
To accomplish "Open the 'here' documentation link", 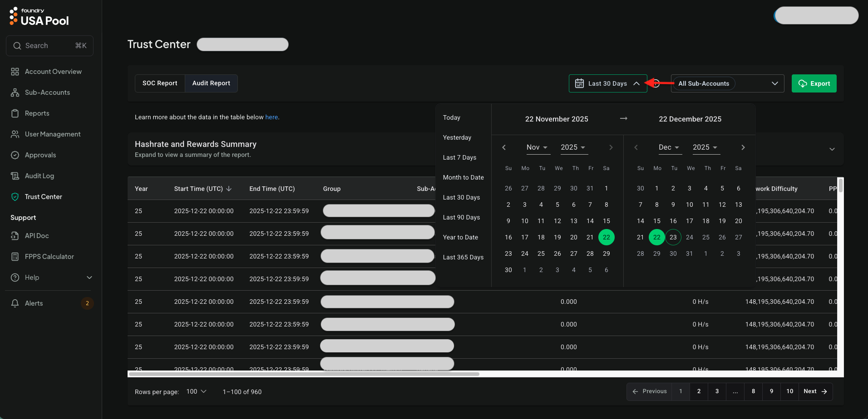I will (271, 117).
